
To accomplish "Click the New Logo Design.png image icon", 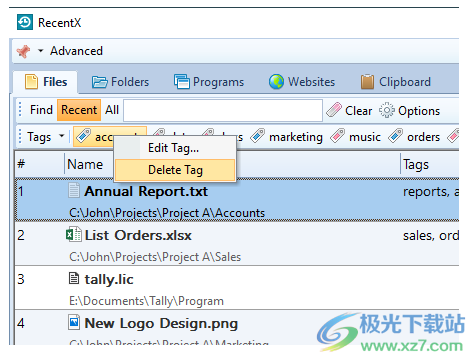I will 74,322.
